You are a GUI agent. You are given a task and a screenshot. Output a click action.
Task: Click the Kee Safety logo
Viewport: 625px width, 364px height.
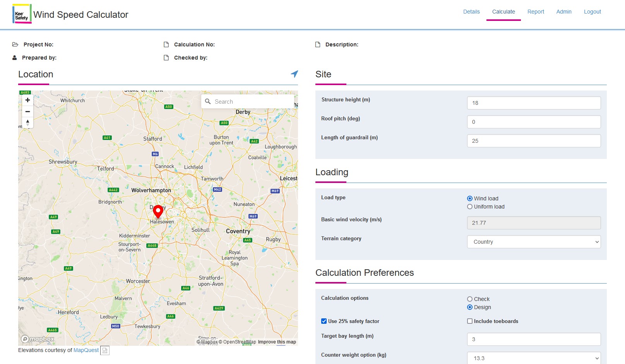point(22,14)
